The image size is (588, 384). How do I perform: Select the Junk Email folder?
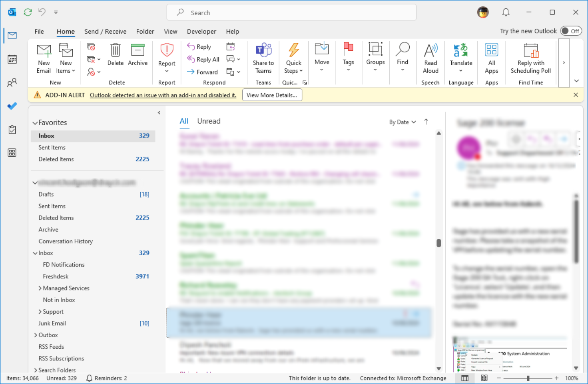[93, 323]
